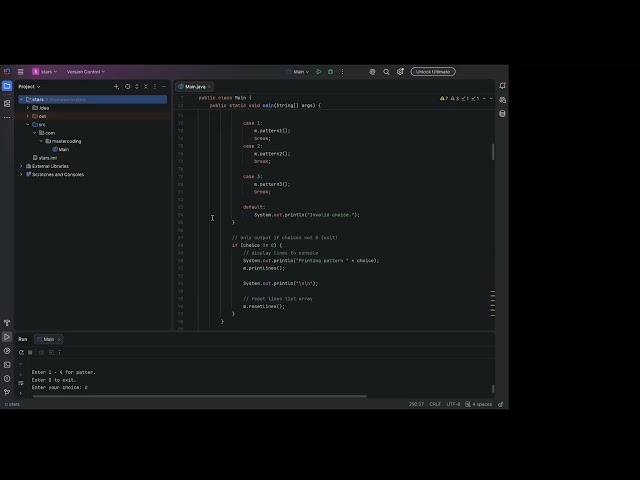Open Project view selector dropdown
The height and width of the screenshot is (480, 640).
(29, 87)
